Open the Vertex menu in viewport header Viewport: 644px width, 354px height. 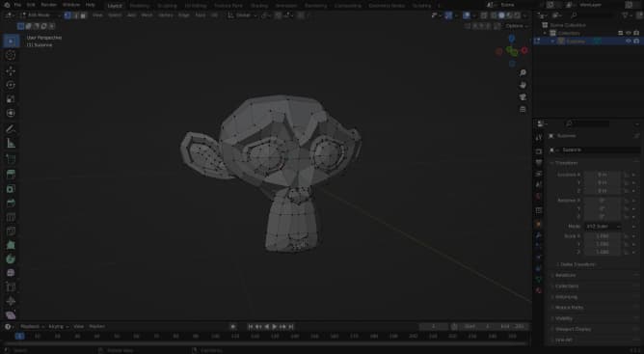point(166,15)
